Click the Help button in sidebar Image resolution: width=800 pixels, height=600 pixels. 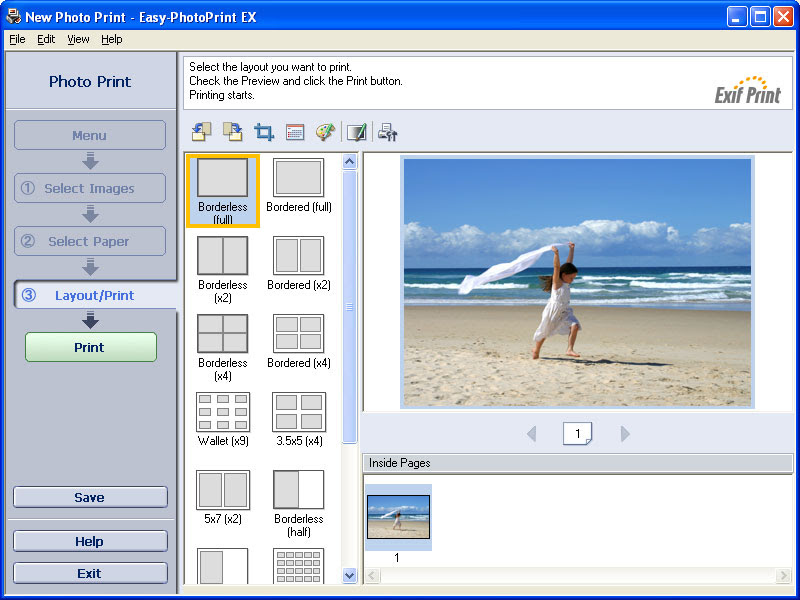click(x=90, y=541)
